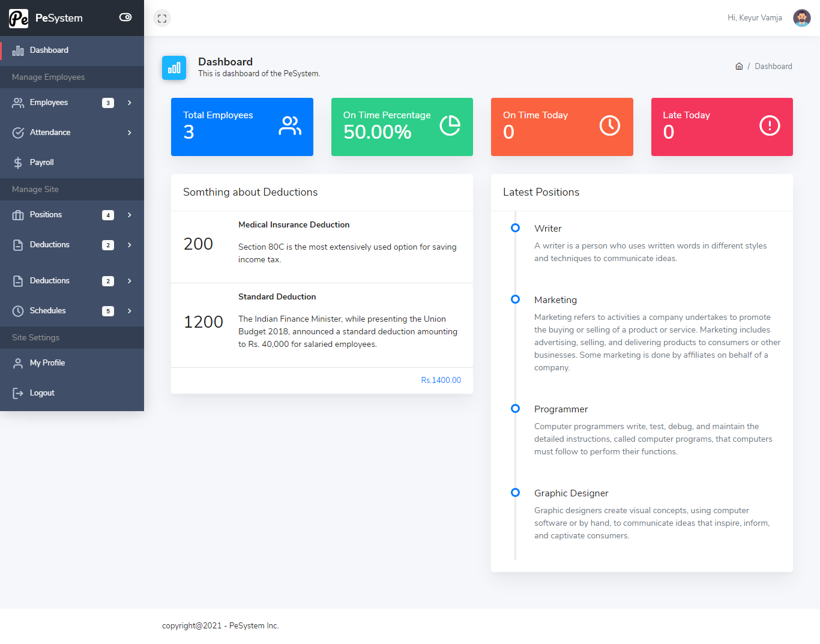Switch to the Dashboard menu item

pos(49,50)
